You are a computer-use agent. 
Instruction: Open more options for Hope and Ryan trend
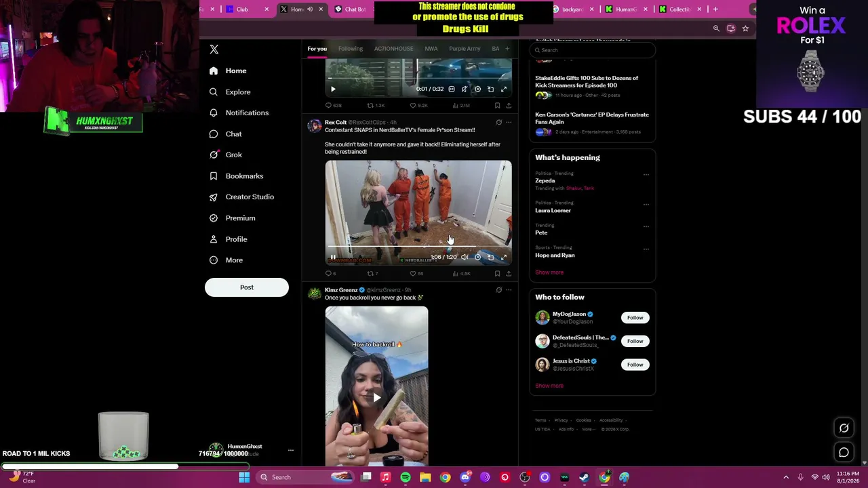click(646, 249)
